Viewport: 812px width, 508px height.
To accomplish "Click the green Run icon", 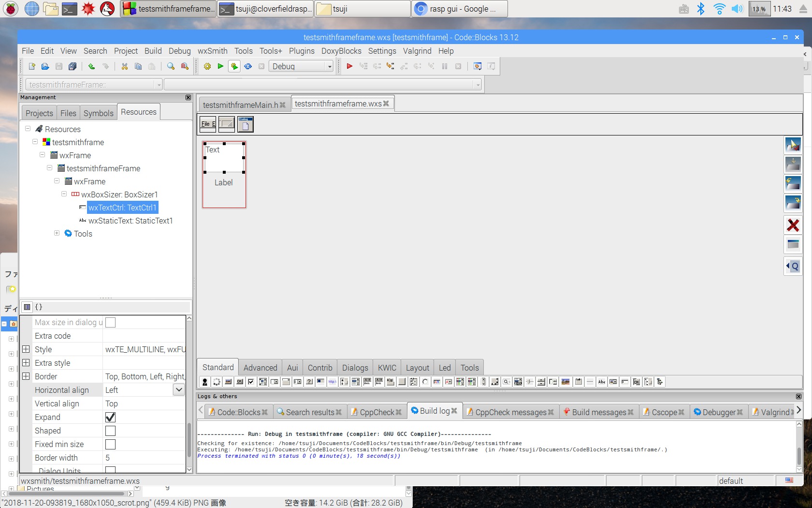I will point(220,66).
